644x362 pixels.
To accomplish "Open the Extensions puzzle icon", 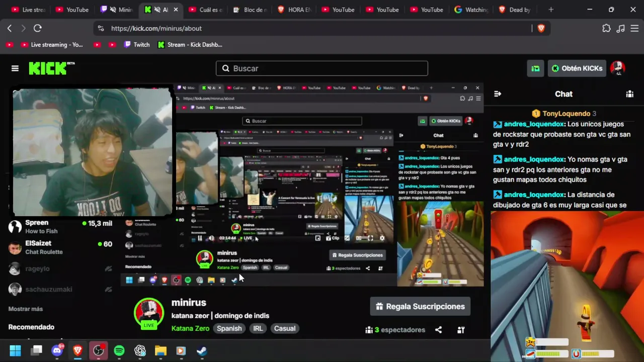I will click(606, 29).
